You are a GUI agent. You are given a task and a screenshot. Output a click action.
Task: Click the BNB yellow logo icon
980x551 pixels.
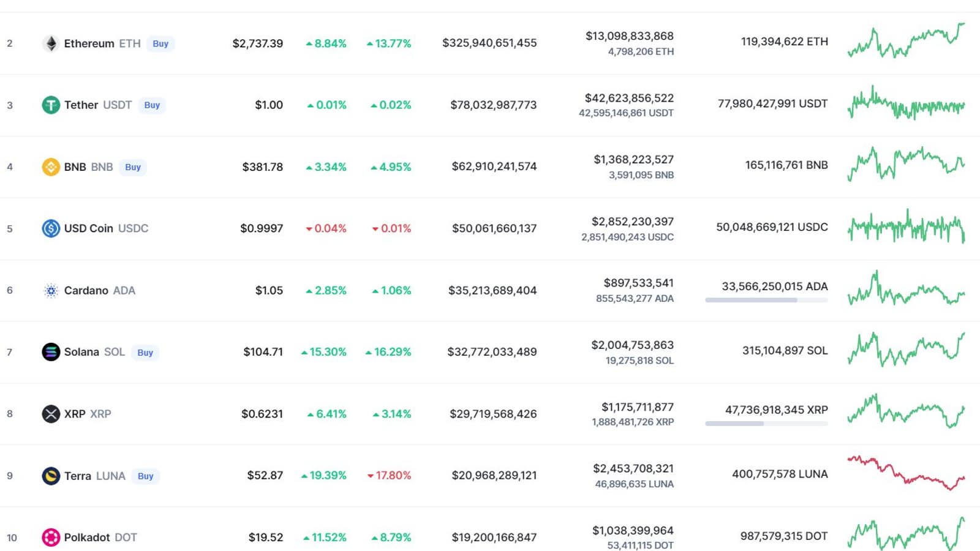coord(51,167)
